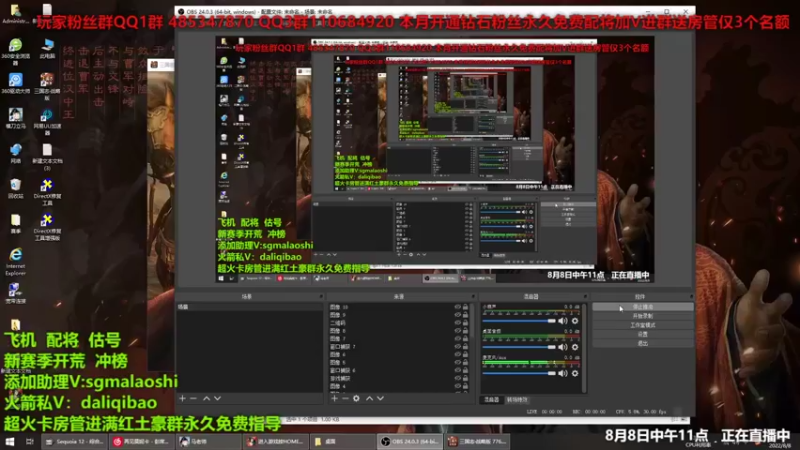This screenshot has width=800, height=450.
Task: Pop out the Sources dock via header icon
Action: point(473,296)
